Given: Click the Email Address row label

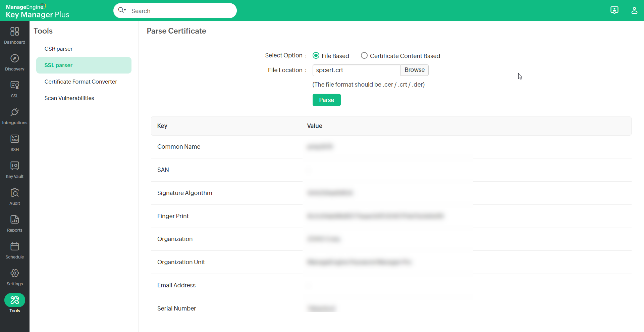Looking at the screenshot, I should tap(176, 285).
